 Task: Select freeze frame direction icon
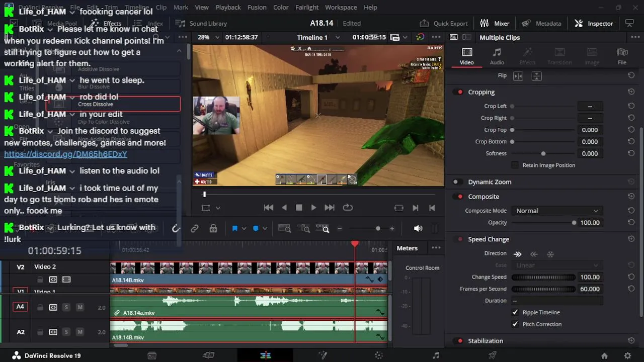[x=550, y=254]
